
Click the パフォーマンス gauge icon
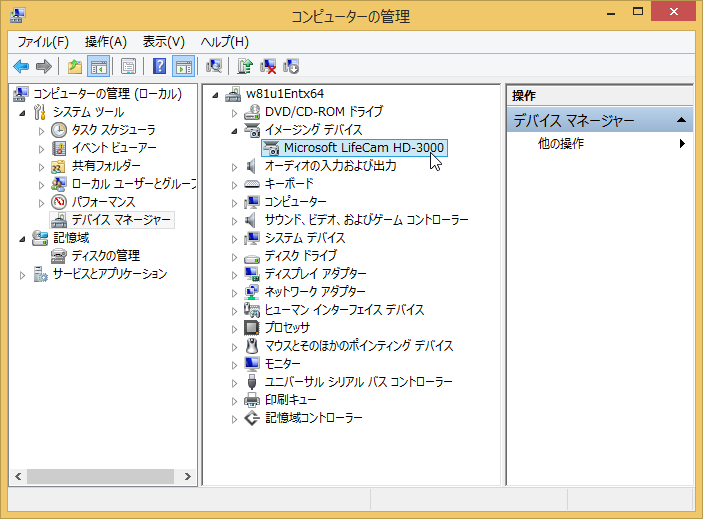point(59,202)
